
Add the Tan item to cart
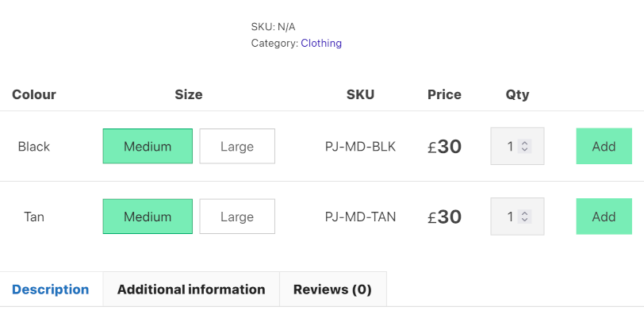coord(604,217)
